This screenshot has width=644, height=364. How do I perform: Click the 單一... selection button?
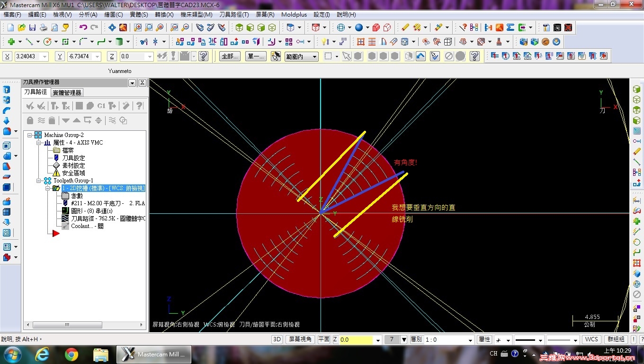(256, 56)
